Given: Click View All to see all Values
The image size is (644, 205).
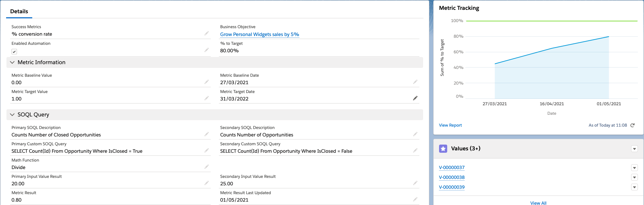Looking at the screenshot, I should (538, 203).
